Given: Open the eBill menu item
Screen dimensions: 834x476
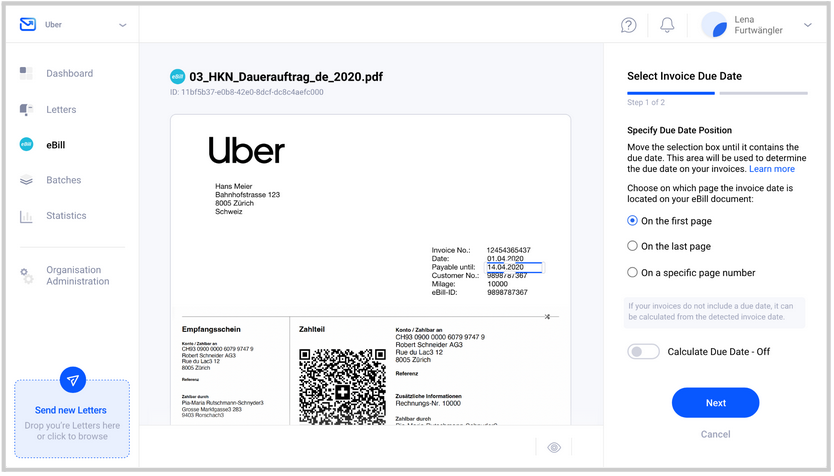Looking at the screenshot, I should click(x=55, y=145).
